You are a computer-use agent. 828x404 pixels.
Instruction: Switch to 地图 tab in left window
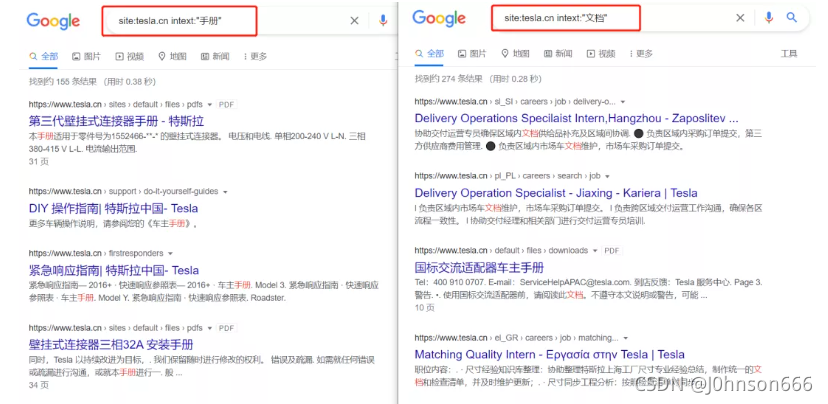[x=172, y=57]
